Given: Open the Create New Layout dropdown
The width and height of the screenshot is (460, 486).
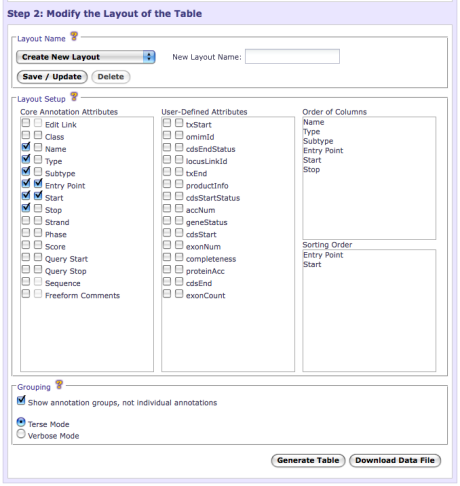Looking at the screenshot, I should point(86,57).
